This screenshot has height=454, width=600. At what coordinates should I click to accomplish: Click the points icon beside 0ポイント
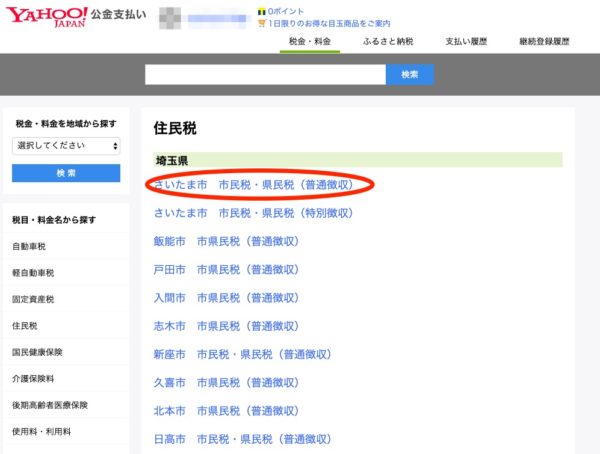pos(261,11)
